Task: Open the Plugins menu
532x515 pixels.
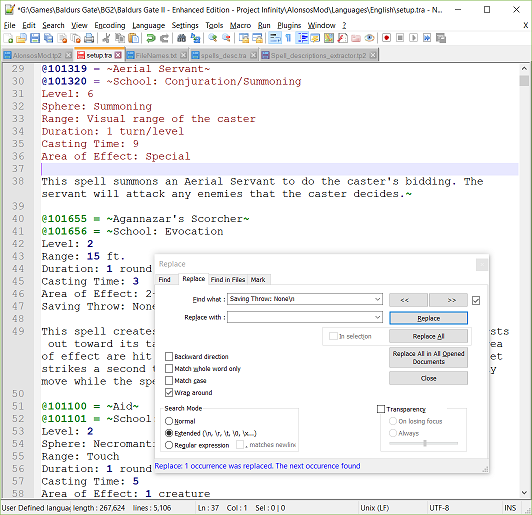Action: (289, 25)
